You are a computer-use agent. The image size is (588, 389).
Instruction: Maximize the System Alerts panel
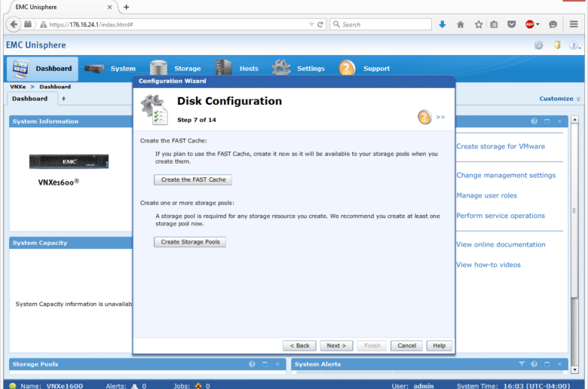pyautogui.click(x=547, y=364)
